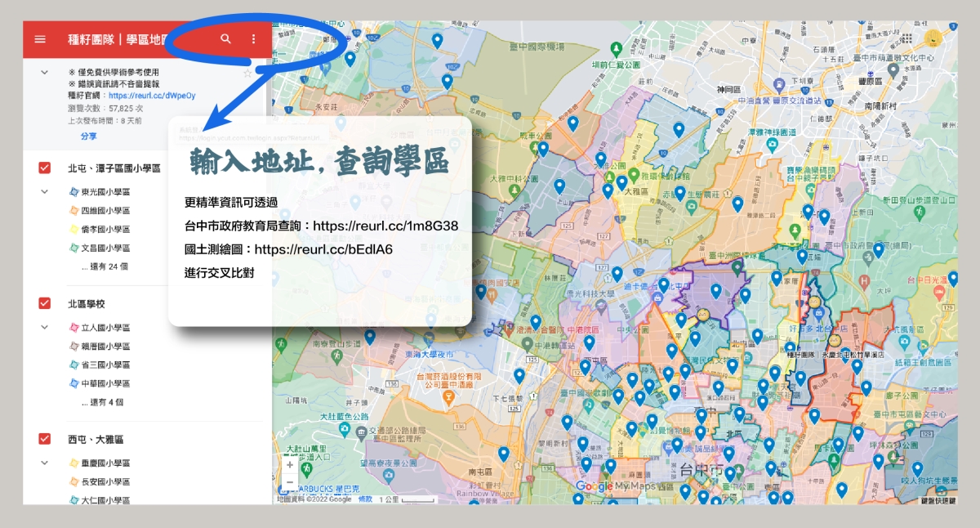The height and width of the screenshot is (528, 980).
Task: Select 長安國小學區 in the list
Action: point(104,482)
